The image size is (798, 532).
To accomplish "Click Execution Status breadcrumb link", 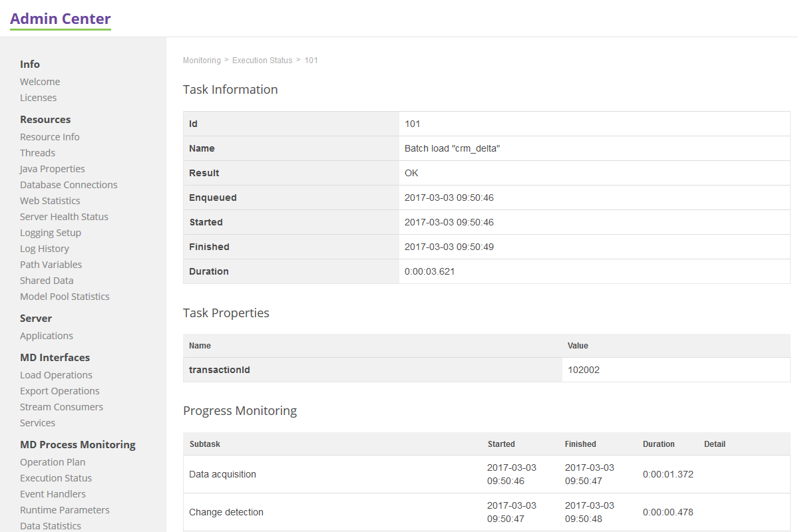I will [x=262, y=61].
